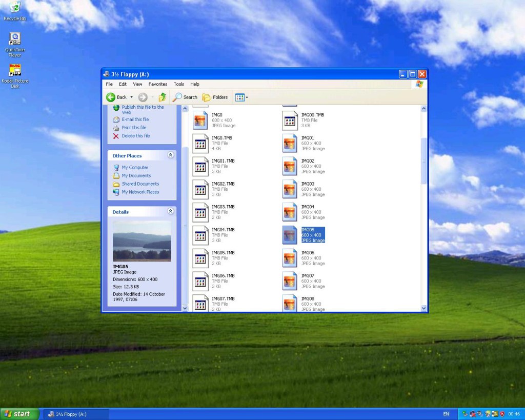The height and width of the screenshot is (420, 525).
Task: Click the QuickTime Player desktop icon
Action: pos(15,39)
